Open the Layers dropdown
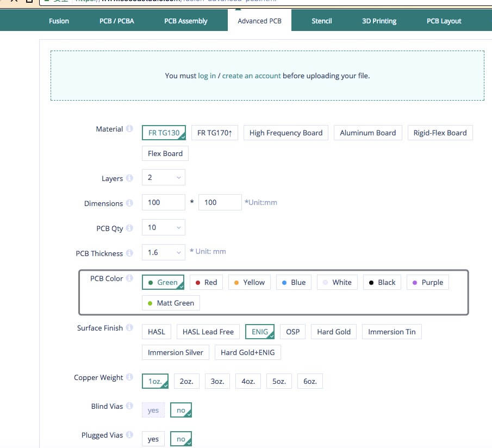Image resolution: width=492 pixels, height=448 pixels. tap(163, 177)
